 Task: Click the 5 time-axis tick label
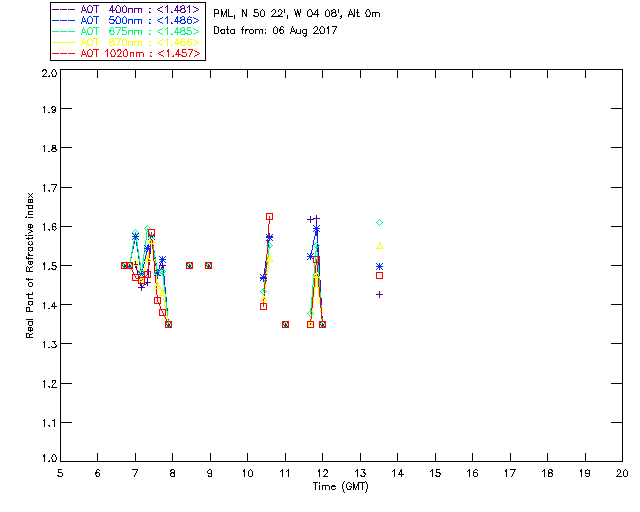point(60,473)
